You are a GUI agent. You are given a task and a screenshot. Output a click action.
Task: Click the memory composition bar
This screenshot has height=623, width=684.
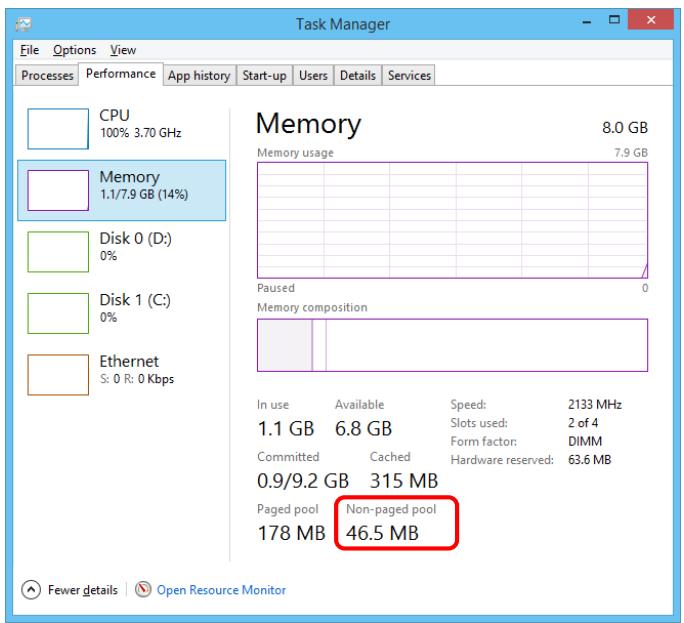tap(452, 345)
